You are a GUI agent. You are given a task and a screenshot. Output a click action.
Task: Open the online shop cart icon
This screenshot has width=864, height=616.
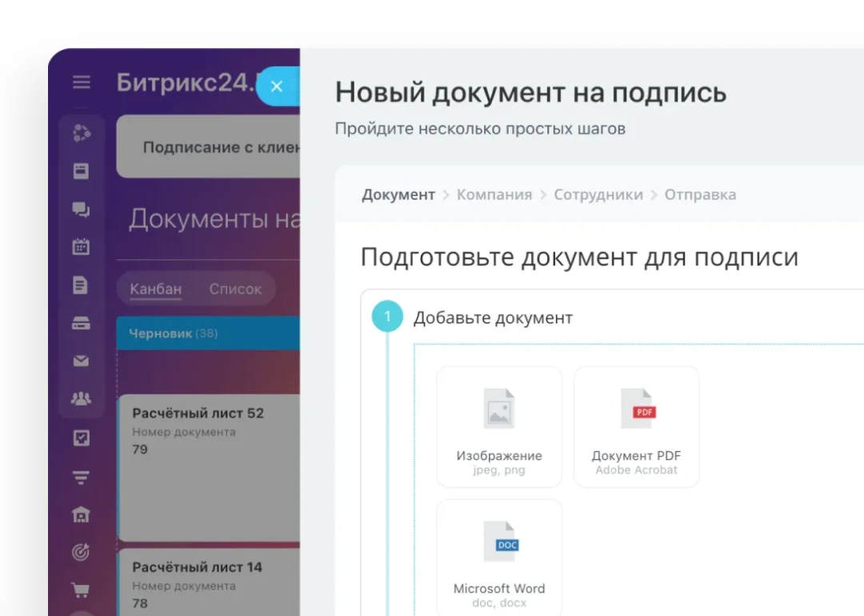click(81, 588)
